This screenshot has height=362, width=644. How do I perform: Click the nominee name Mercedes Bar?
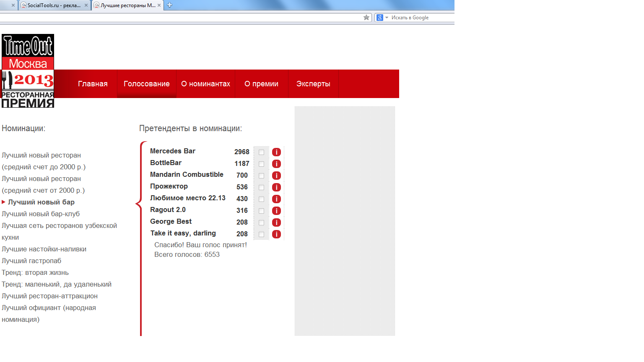173,151
